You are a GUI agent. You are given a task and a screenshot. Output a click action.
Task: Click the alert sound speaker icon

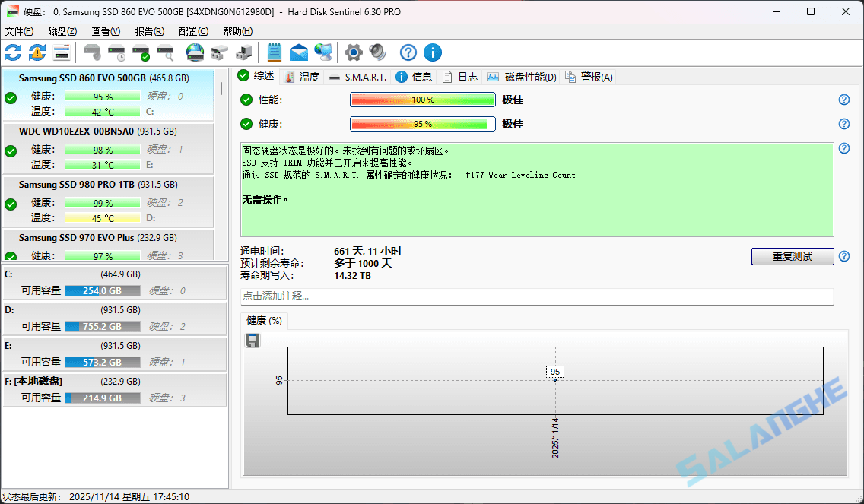coord(376,52)
